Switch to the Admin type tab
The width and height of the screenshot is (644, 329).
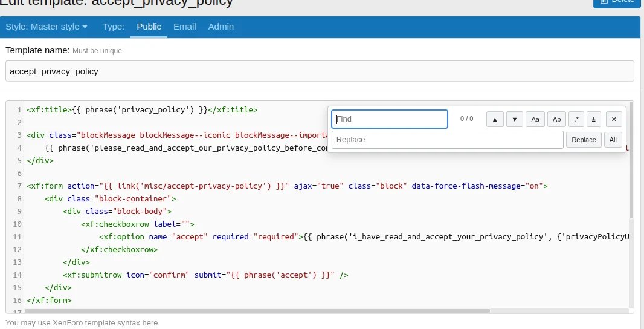tap(221, 27)
